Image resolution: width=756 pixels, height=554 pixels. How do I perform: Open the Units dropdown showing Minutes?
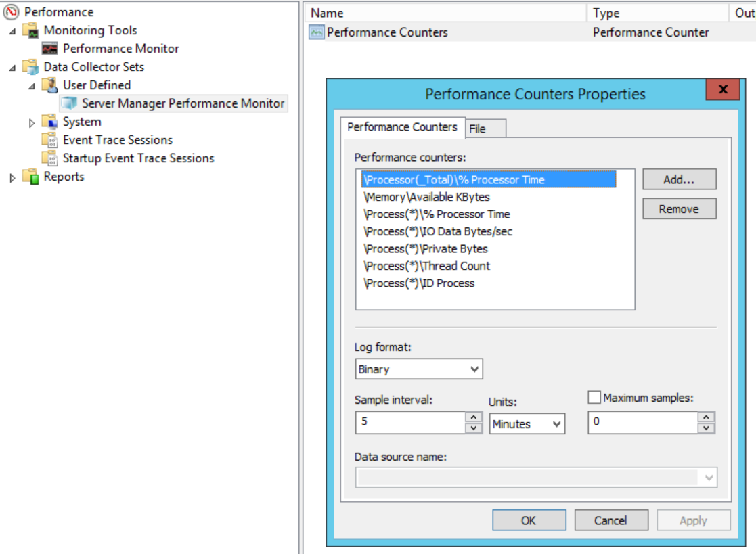556,424
